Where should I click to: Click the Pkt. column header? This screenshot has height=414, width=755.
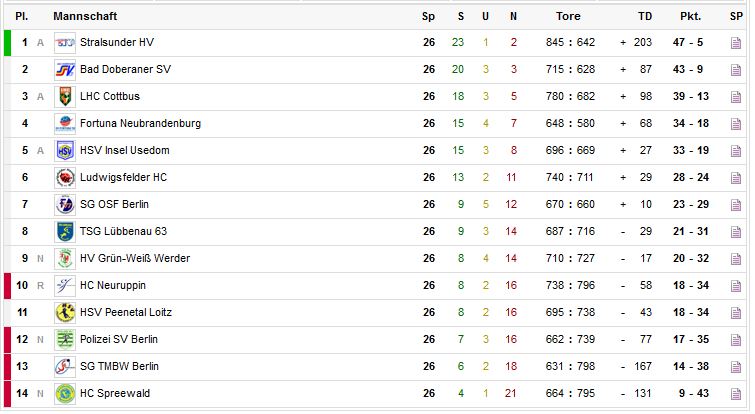[x=691, y=16]
